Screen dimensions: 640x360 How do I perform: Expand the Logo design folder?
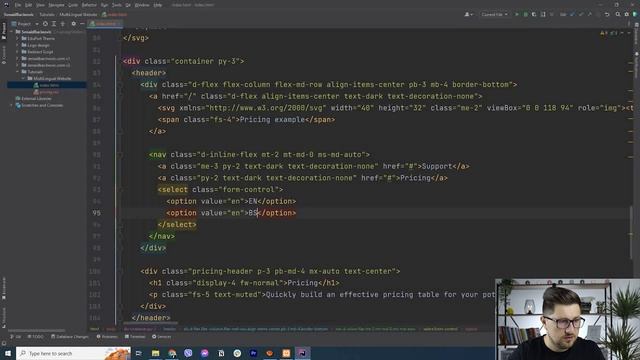pos(18,45)
